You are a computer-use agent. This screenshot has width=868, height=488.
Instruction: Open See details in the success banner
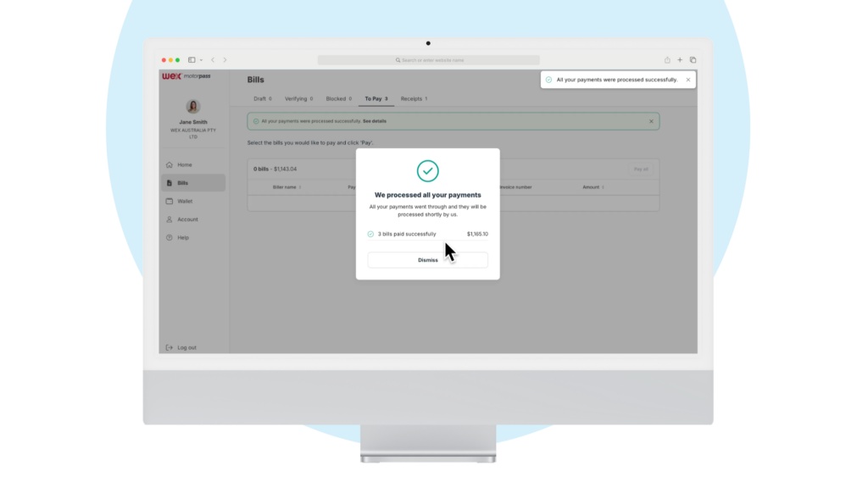pyautogui.click(x=375, y=121)
